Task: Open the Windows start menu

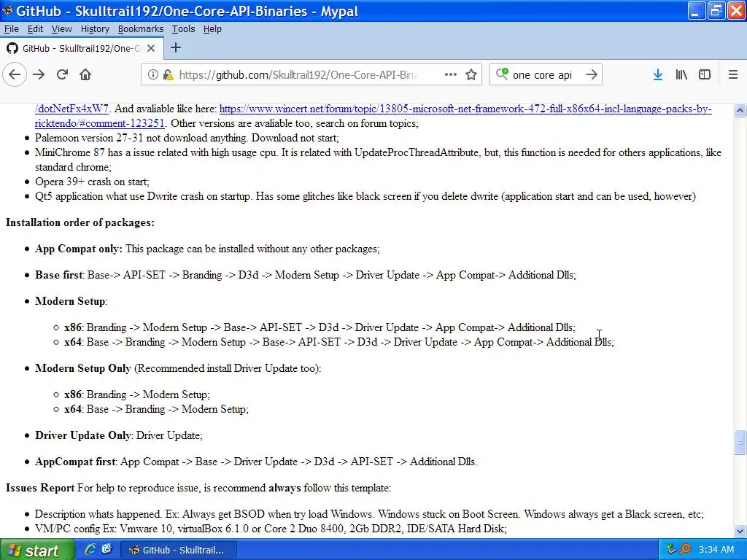Action: [37, 550]
